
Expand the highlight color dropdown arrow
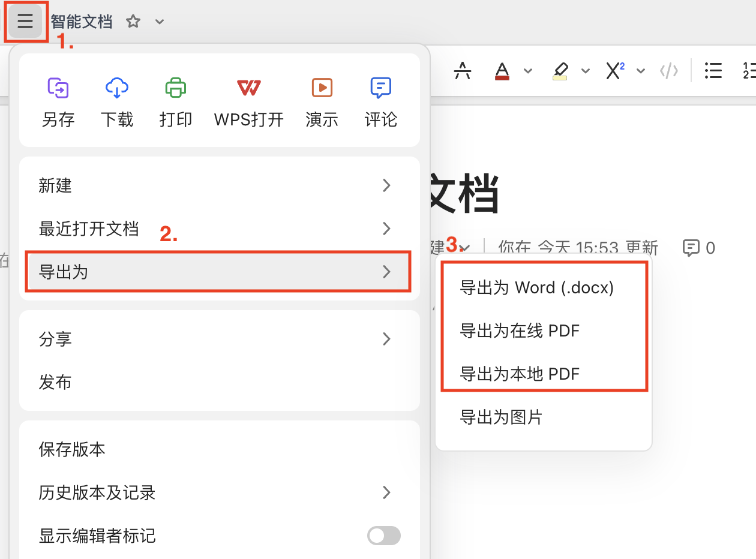coord(586,71)
